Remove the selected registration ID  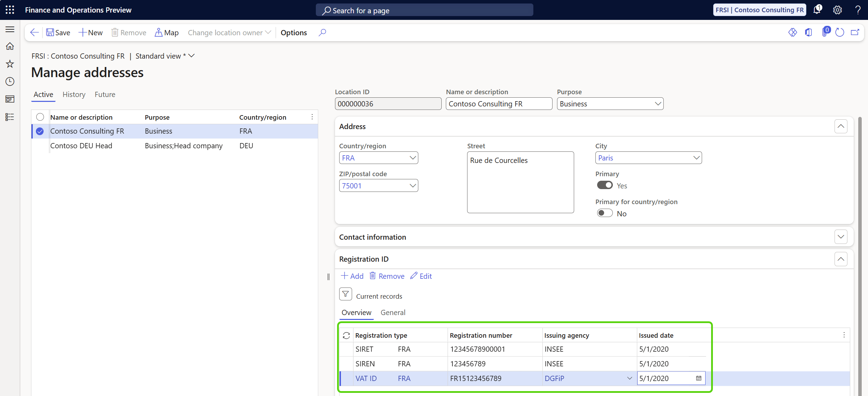(x=387, y=276)
